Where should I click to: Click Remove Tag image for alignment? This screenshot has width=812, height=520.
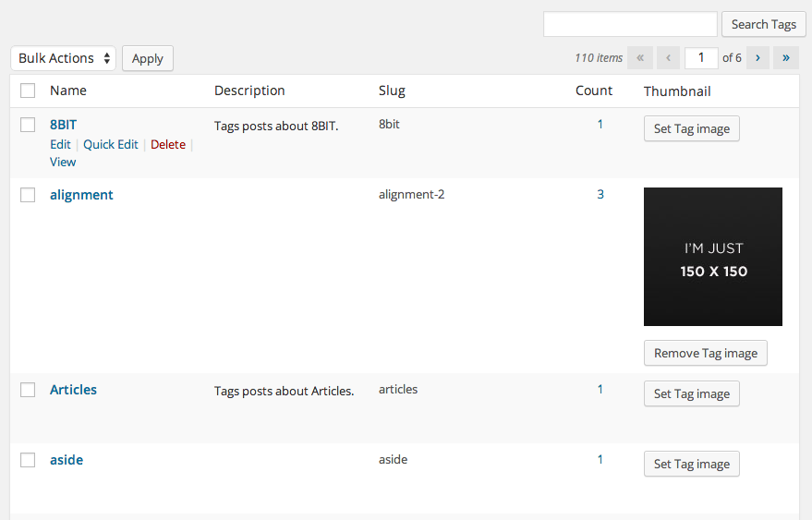706,353
